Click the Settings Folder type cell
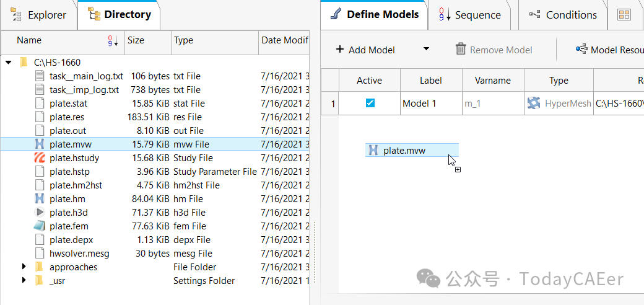Viewport: 644px width, 305px height. [204, 280]
